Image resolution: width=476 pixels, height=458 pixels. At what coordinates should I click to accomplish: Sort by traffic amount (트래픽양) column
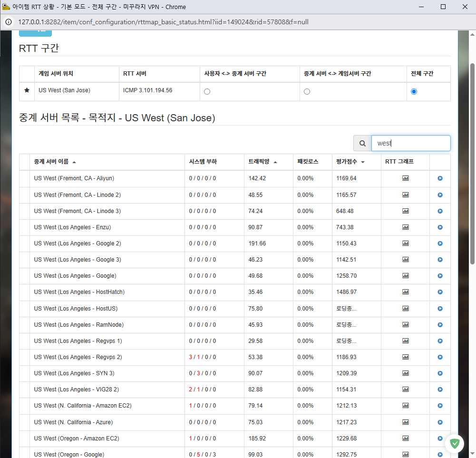(262, 162)
